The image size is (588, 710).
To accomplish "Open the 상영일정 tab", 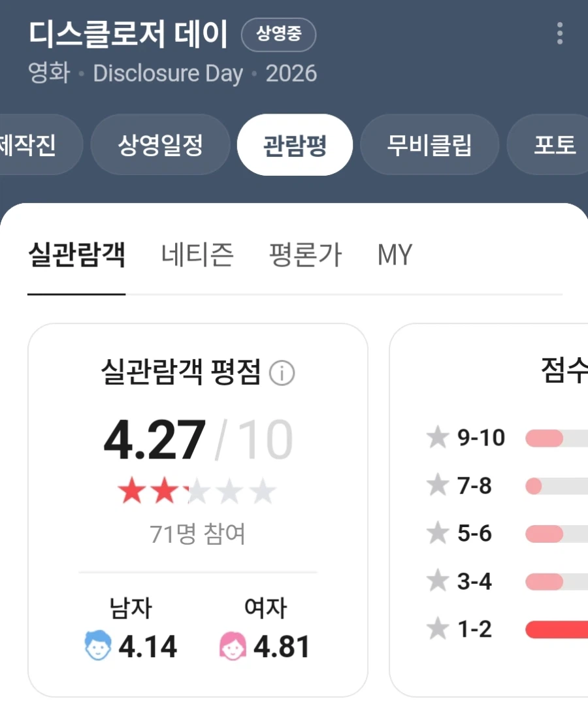I will tap(160, 145).
